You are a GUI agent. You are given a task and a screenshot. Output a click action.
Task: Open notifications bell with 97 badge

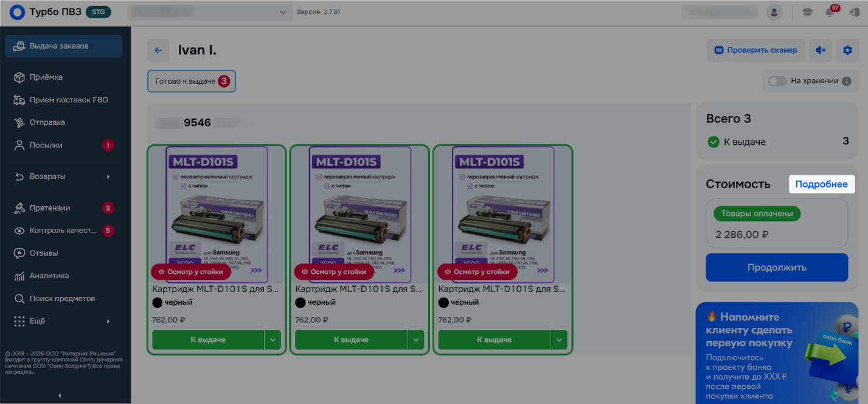click(830, 12)
